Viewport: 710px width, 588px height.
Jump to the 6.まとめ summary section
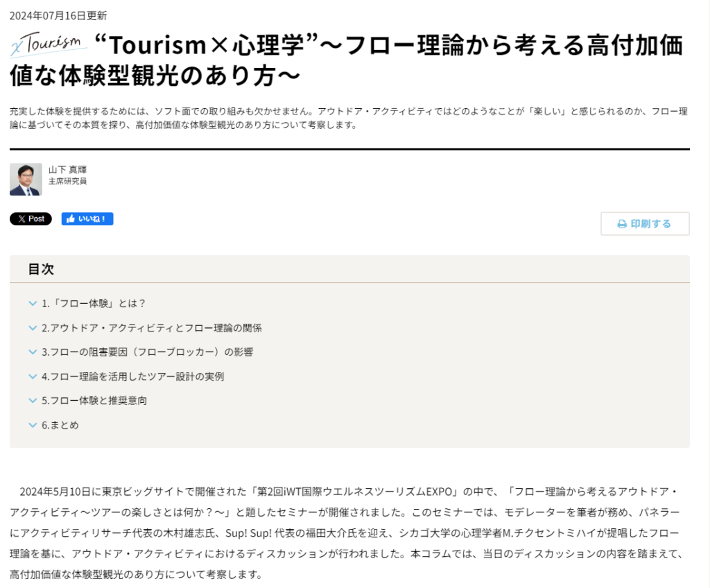[x=60, y=425]
